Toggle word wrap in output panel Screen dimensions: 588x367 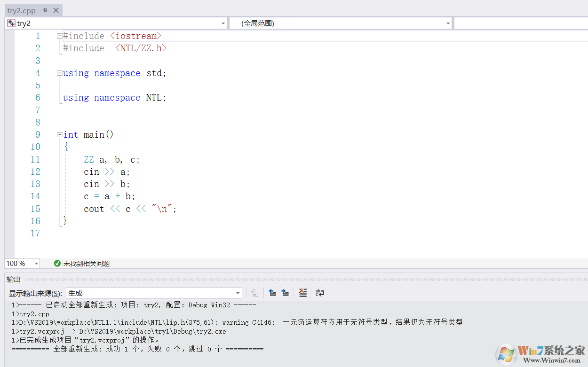point(320,293)
